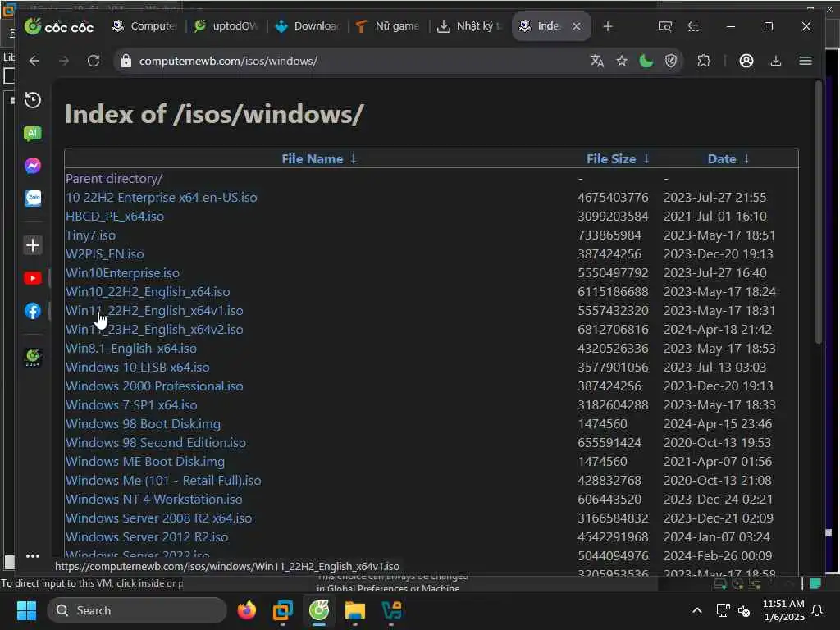Viewport: 840px width, 630px height.
Task: Sort by Date column
Action: (x=728, y=159)
